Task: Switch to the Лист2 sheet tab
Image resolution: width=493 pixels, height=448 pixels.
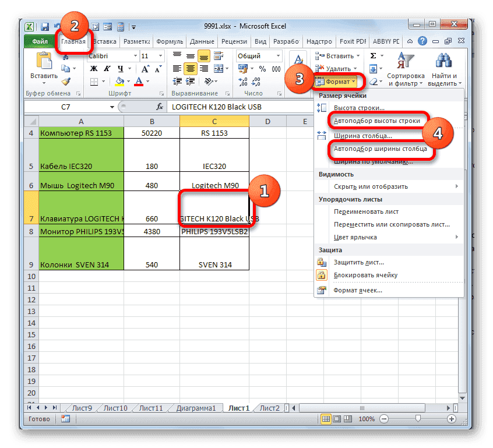Action: pyautogui.click(x=269, y=408)
